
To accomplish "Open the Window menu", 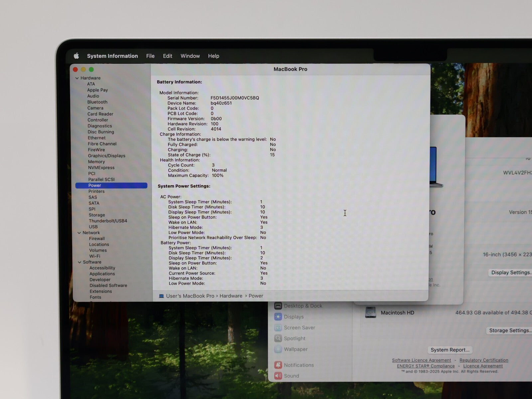I will (x=190, y=56).
